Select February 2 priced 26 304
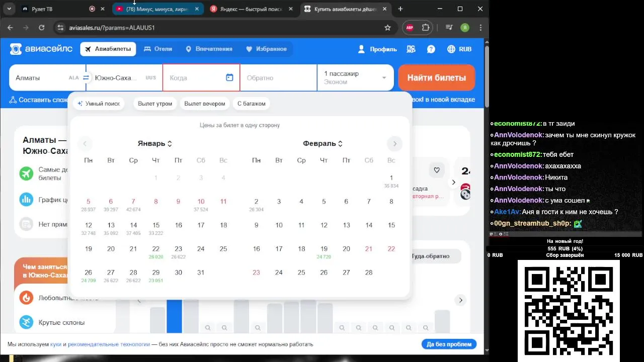The width and height of the screenshot is (644, 362). (256, 205)
